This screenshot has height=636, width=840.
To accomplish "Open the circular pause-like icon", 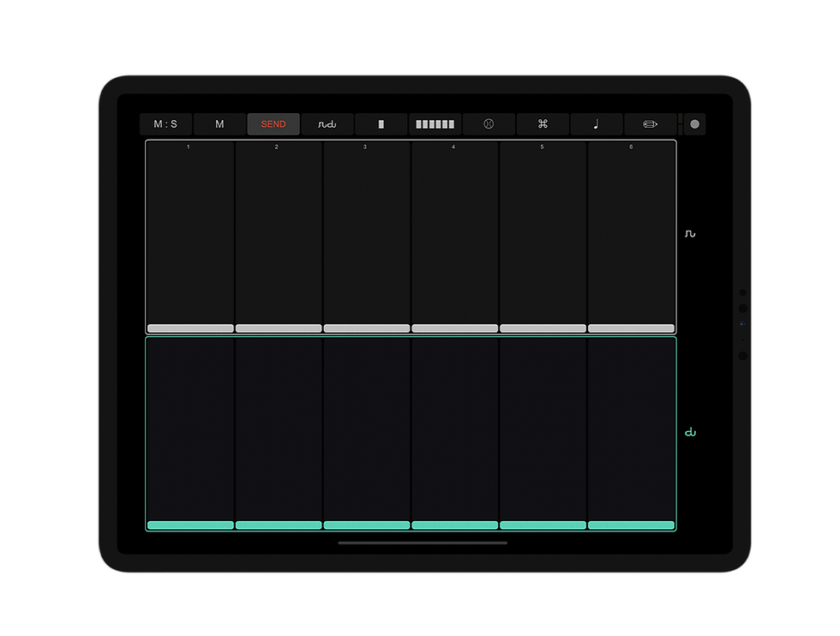I will 489,124.
